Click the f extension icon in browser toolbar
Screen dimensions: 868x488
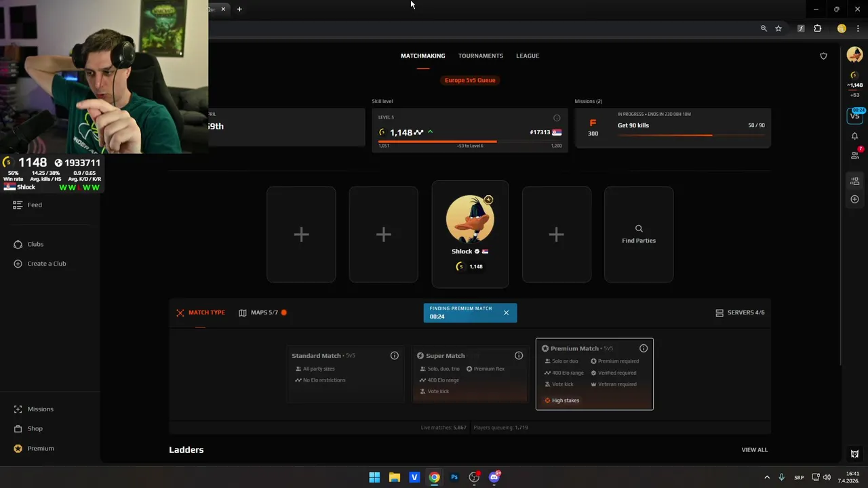click(x=801, y=28)
